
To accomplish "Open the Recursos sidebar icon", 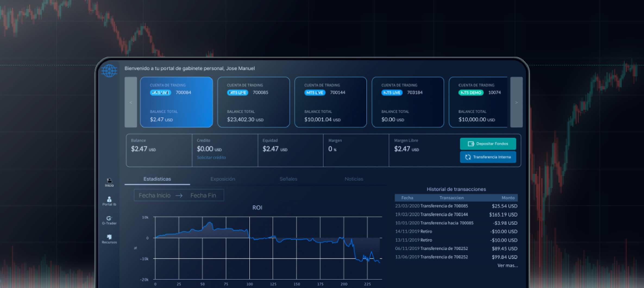I will point(109,239).
